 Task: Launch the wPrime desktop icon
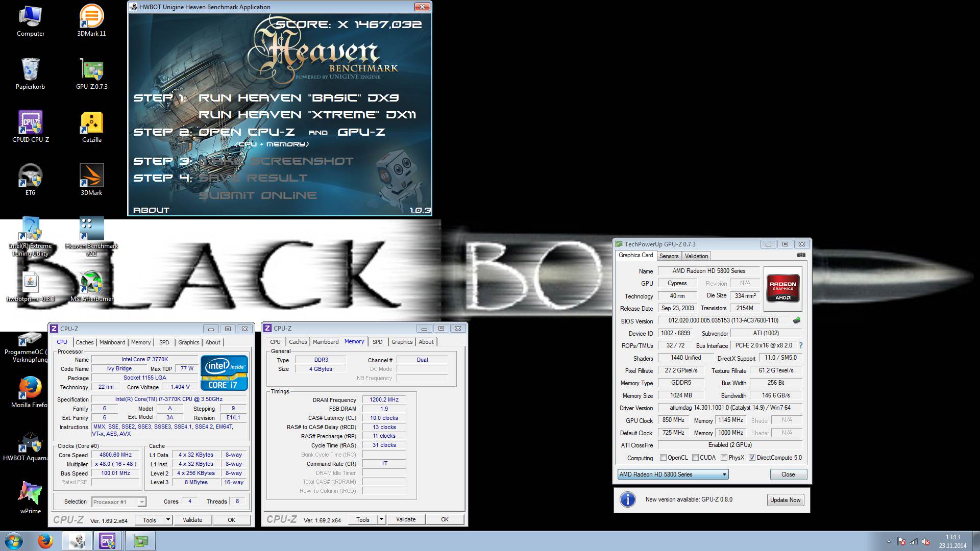click(30, 498)
